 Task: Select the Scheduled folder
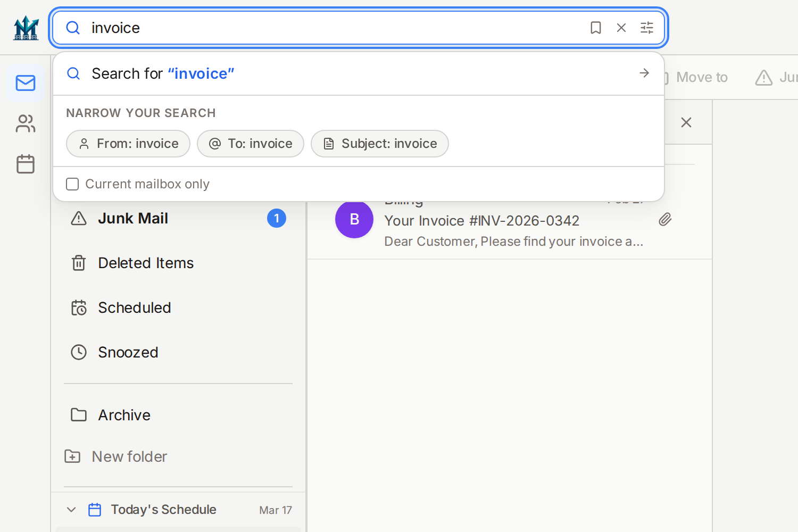[x=134, y=307]
